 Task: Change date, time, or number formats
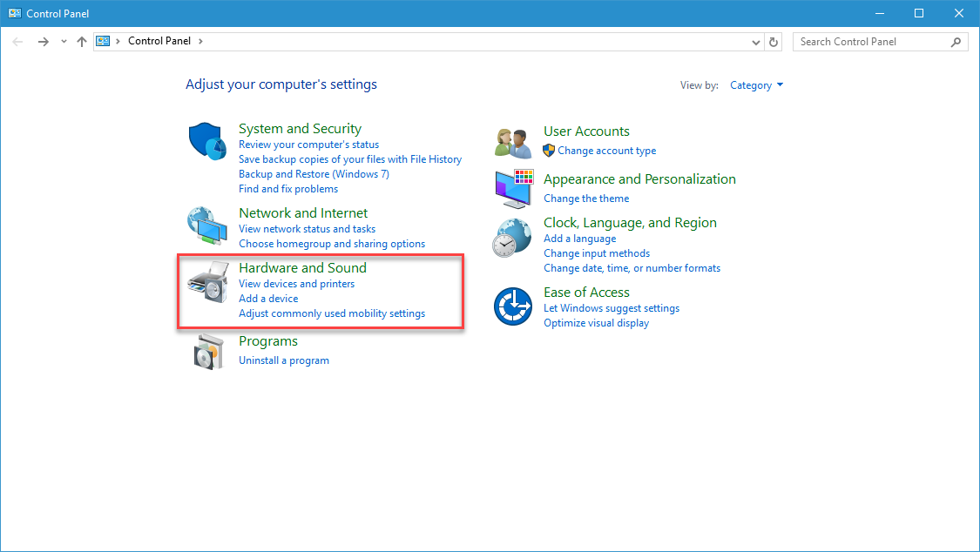click(632, 268)
